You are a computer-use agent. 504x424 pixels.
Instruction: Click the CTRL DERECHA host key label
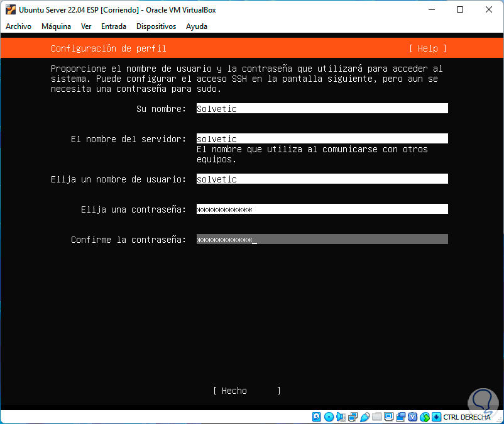pos(467,417)
